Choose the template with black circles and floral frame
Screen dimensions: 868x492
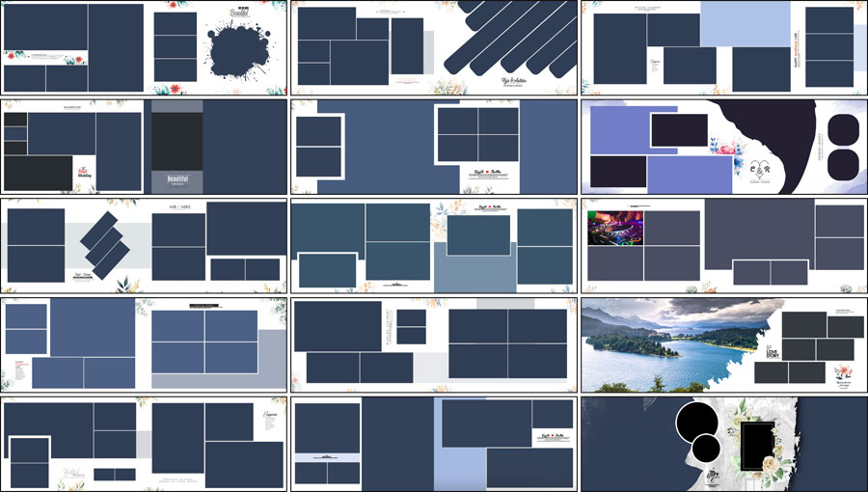tap(724, 444)
